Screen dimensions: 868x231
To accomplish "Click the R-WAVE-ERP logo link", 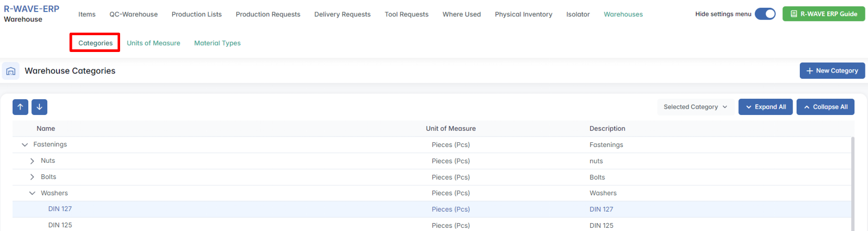I will [31, 9].
